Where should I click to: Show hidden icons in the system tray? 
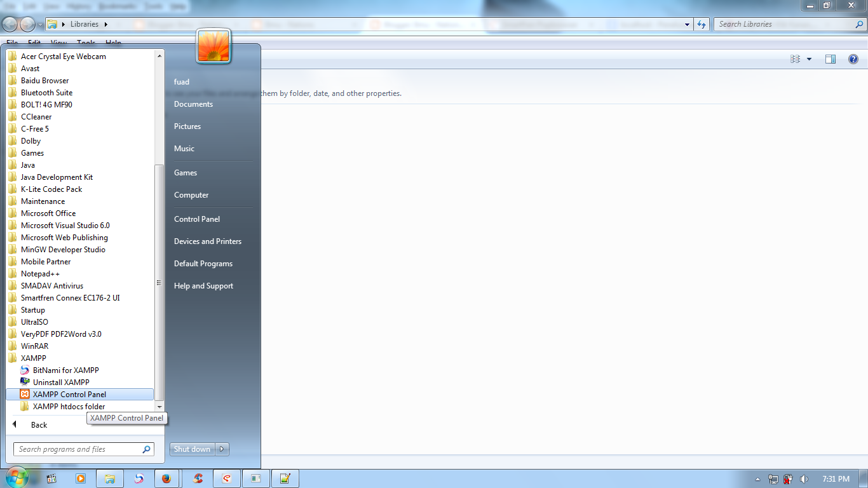pyautogui.click(x=757, y=478)
